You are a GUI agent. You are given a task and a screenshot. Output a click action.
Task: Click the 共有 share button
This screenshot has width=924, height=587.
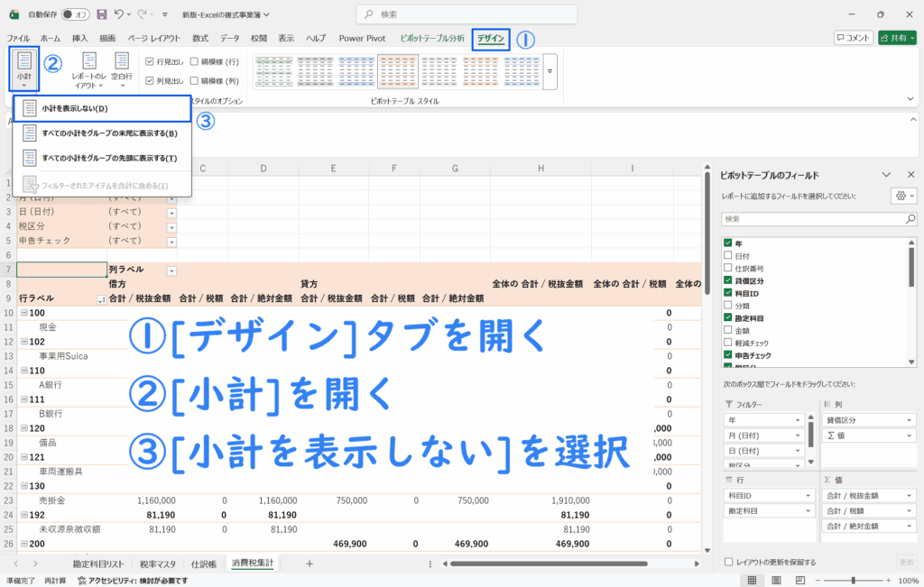pos(898,38)
